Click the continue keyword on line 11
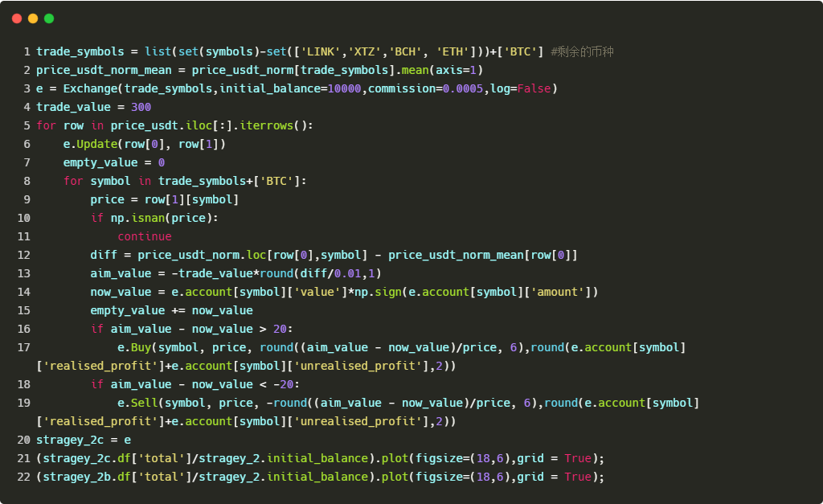This screenshot has height=504, width=823. (145, 236)
